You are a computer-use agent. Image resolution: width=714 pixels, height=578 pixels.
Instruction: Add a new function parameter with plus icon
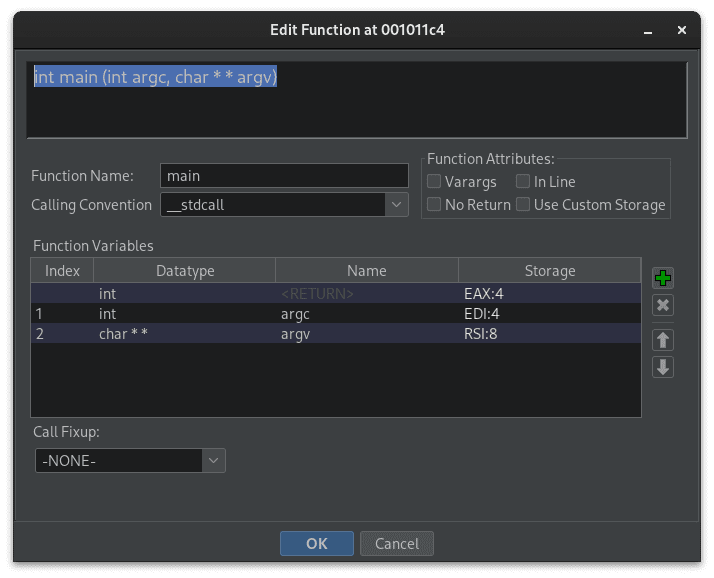[x=663, y=278]
